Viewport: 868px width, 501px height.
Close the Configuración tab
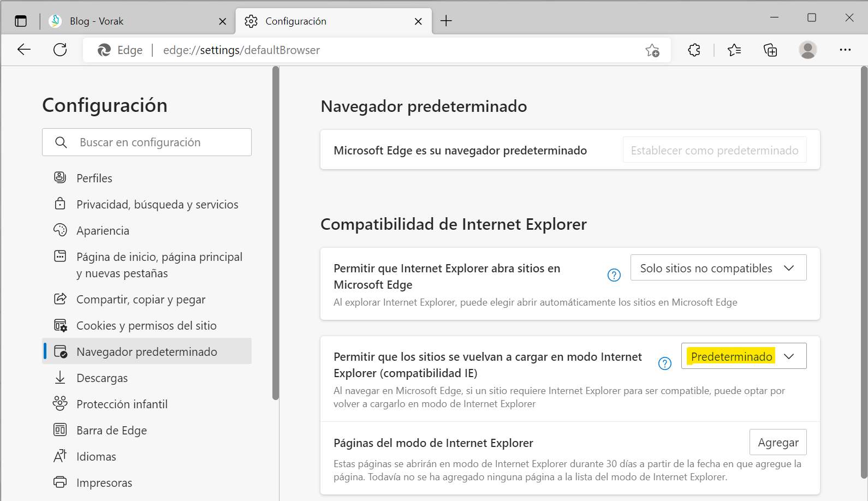pos(418,21)
